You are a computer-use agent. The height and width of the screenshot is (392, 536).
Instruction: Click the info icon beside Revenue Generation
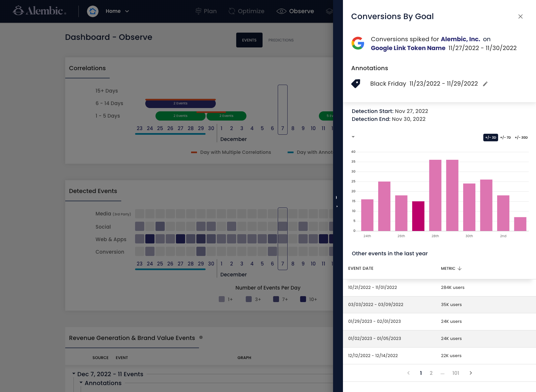(x=201, y=337)
